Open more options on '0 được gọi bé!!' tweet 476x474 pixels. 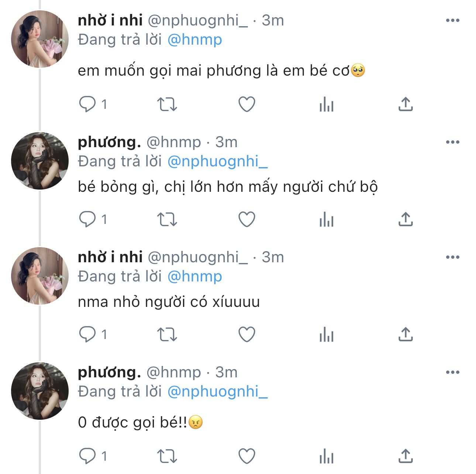tap(452, 373)
